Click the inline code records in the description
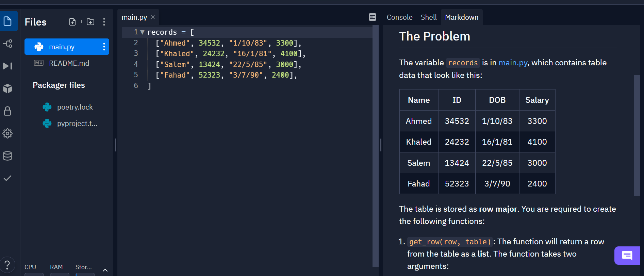The height and width of the screenshot is (276, 644). point(463,63)
